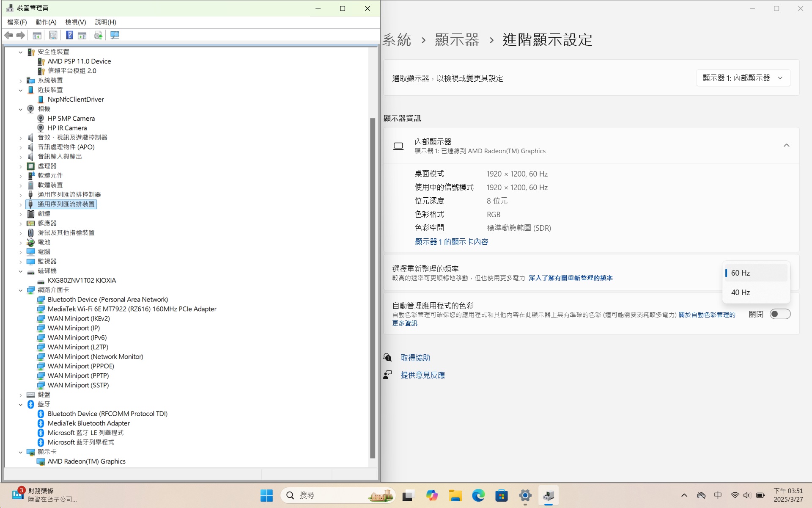This screenshot has height=508, width=812.
Task: Click the Scan for hardware changes monitor icon
Action: pyautogui.click(x=115, y=36)
